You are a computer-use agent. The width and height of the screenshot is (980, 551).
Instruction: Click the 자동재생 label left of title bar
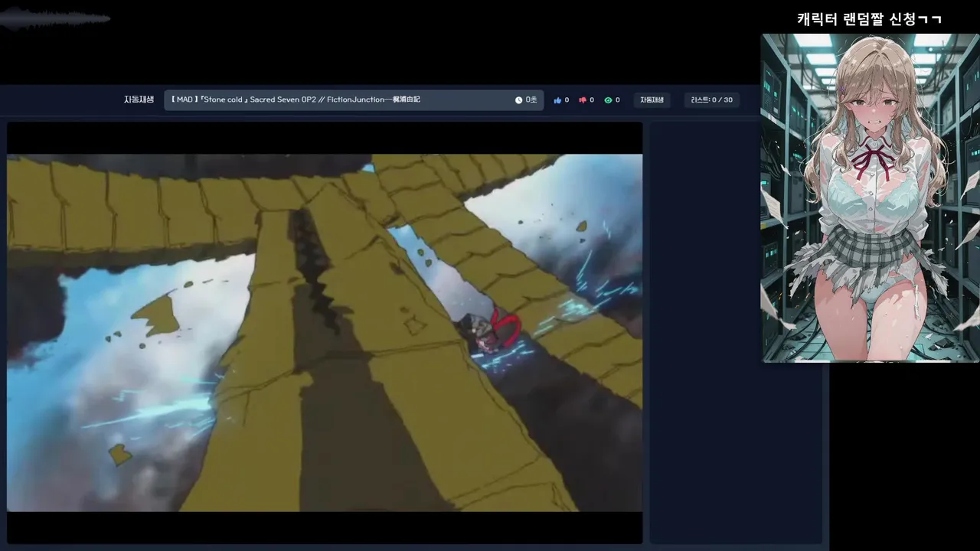pos(139,99)
